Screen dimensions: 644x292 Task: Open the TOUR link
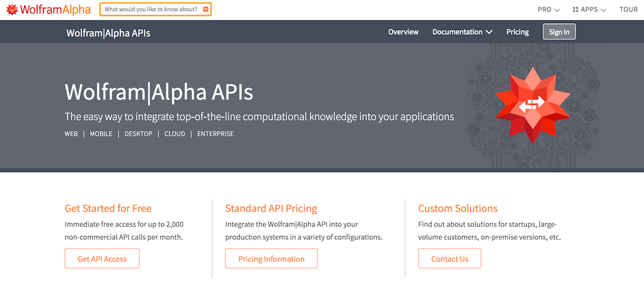pos(628,10)
